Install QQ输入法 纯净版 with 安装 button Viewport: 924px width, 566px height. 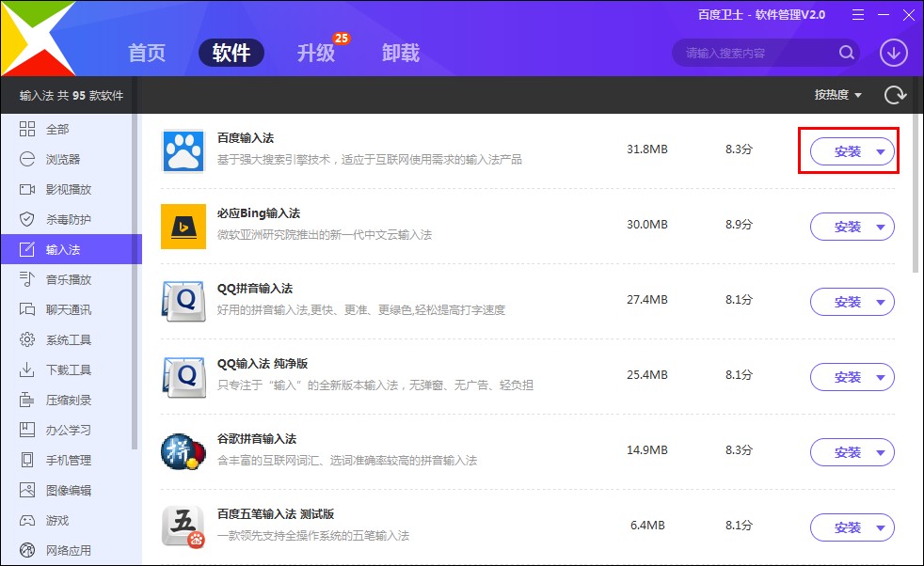coord(848,377)
